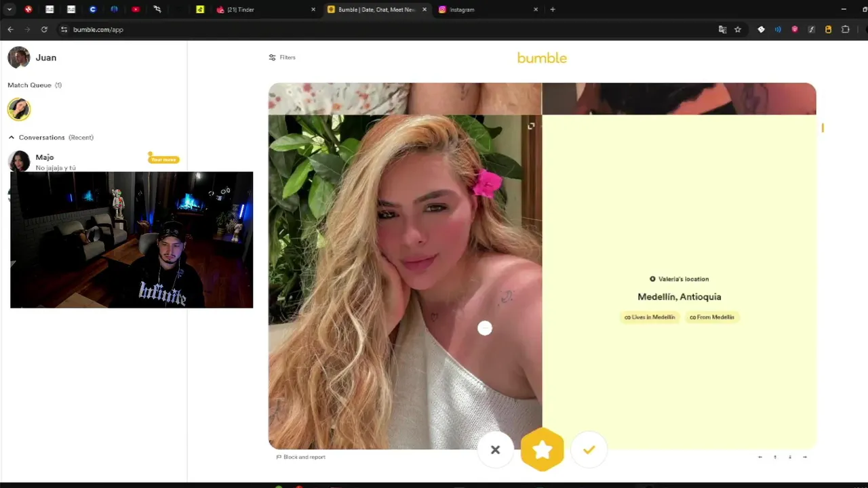Like Valeria with the checkmark button

589,449
